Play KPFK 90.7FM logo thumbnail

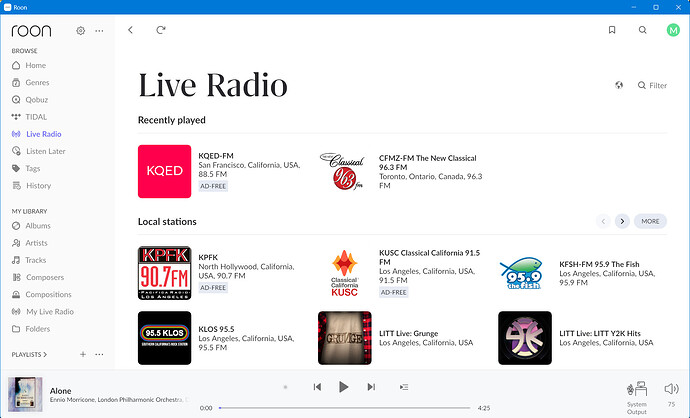click(x=165, y=273)
